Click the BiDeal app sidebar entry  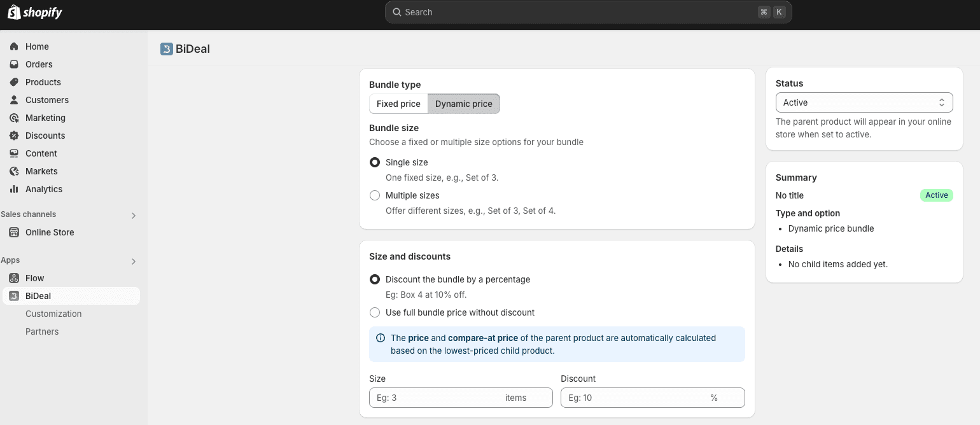click(71, 296)
